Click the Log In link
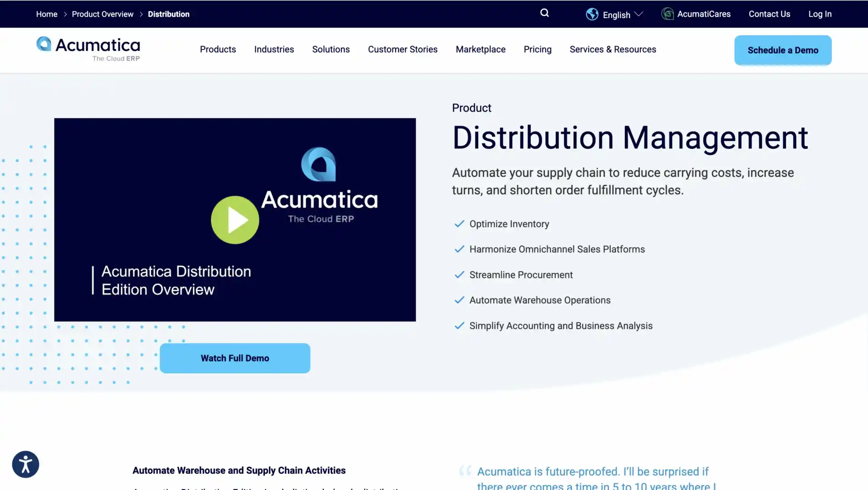The image size is (868, 490). tap(820, 14)
